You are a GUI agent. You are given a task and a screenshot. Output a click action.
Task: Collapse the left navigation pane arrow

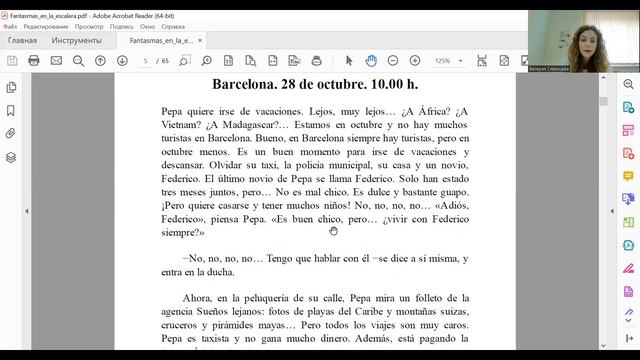[27, 211]
